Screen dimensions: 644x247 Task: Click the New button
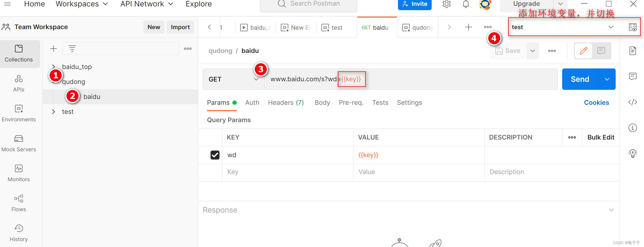click(x=154, y=27)
